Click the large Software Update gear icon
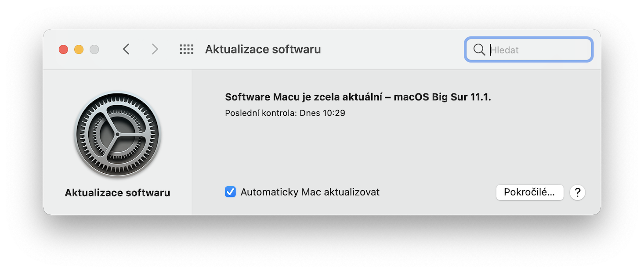Screen dimensions: 644x272 (x=117, y=135)
